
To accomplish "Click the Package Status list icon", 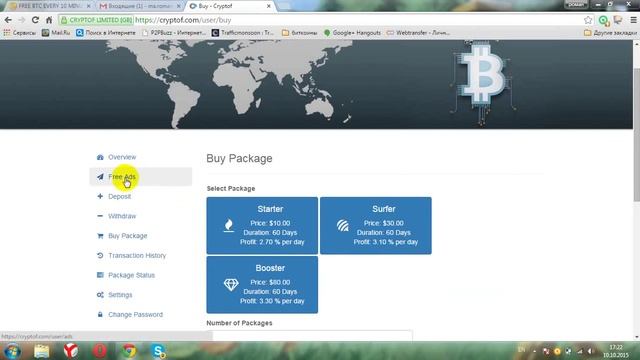I will (x=100, y=275).
